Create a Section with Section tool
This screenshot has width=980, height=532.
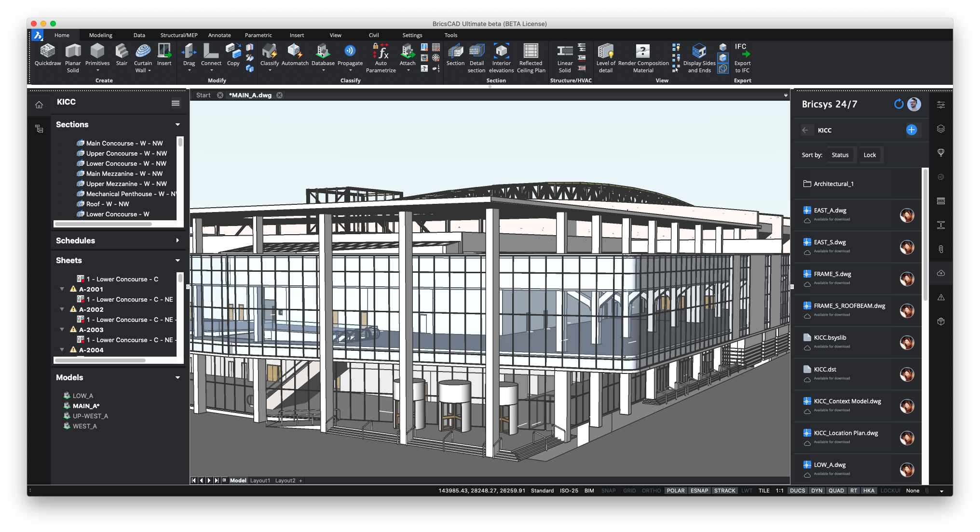[x=455, y=55]
